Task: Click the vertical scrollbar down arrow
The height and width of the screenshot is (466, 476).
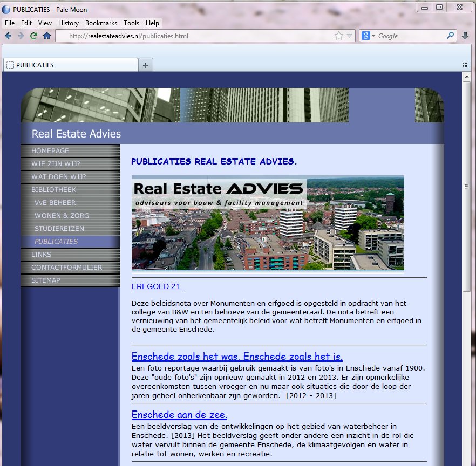Action: [467, 462]
